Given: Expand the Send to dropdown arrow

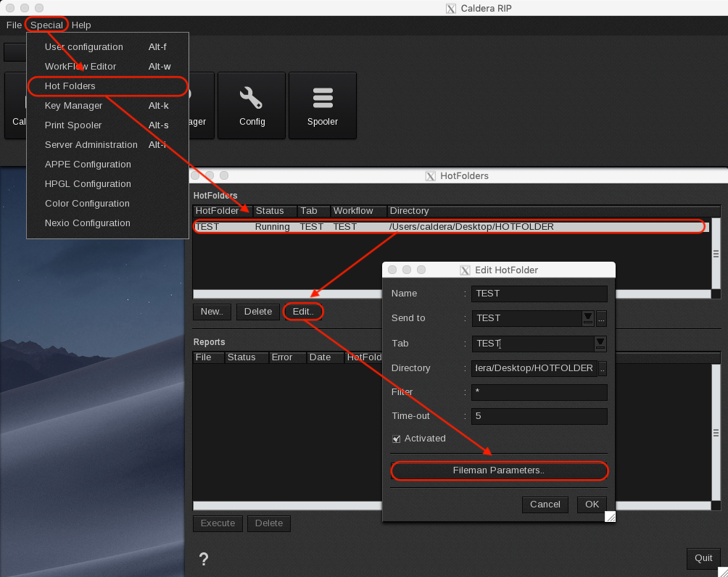Looking at the screenshot, I should [x=588, y=318].
